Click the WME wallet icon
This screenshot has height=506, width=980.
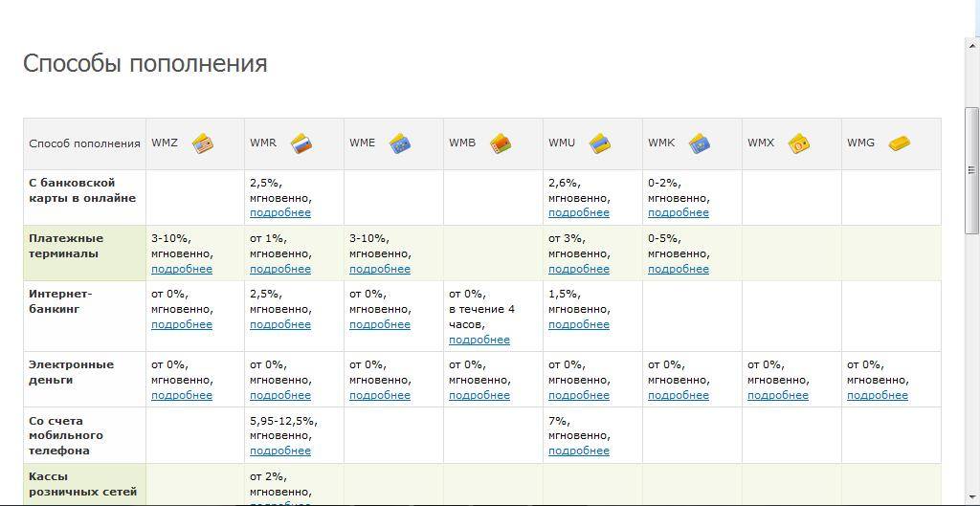click(400, 143)
